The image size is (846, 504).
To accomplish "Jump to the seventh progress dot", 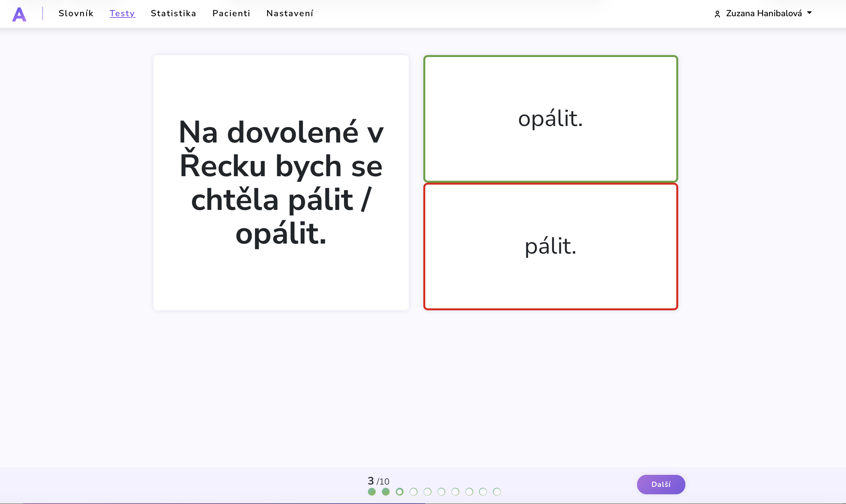I will point(455,491).
